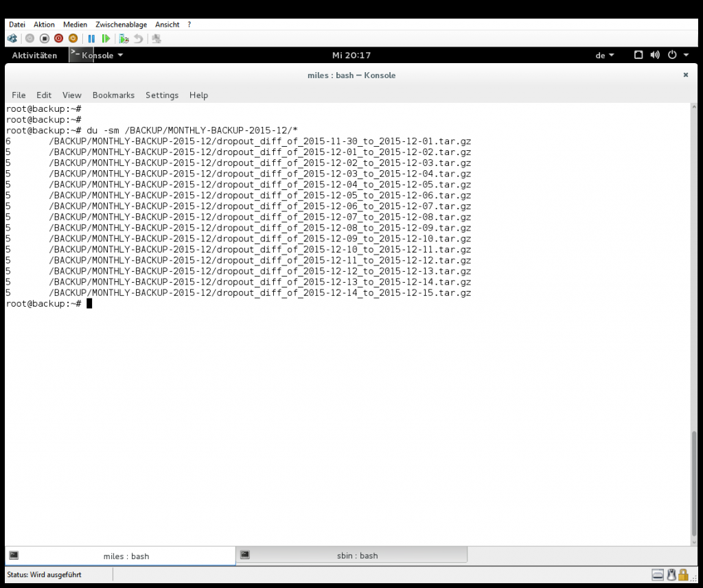Image resolution: width=703 pixels, height=588 pixels.
Task: Click the GNOME volume speaker icon
Action: pos(655,55)
